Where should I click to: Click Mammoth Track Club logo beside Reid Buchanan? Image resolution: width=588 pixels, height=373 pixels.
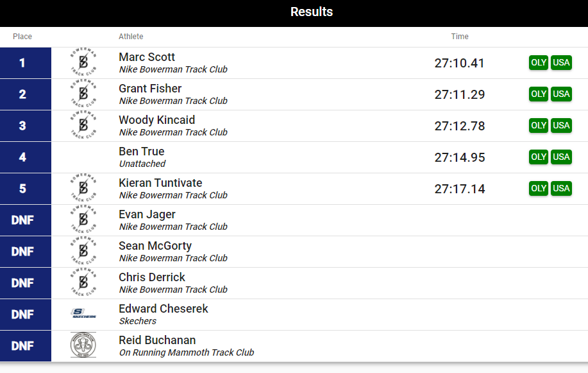[83, 345]
